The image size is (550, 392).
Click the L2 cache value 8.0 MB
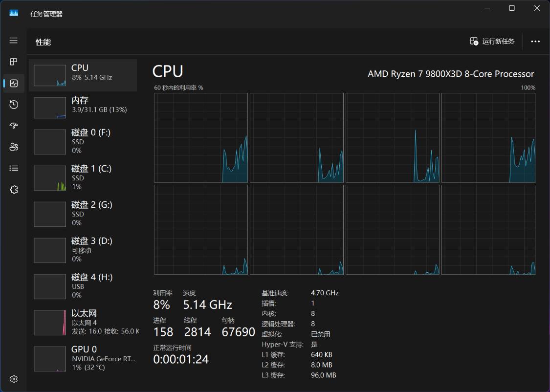click(x=322, y=365)
